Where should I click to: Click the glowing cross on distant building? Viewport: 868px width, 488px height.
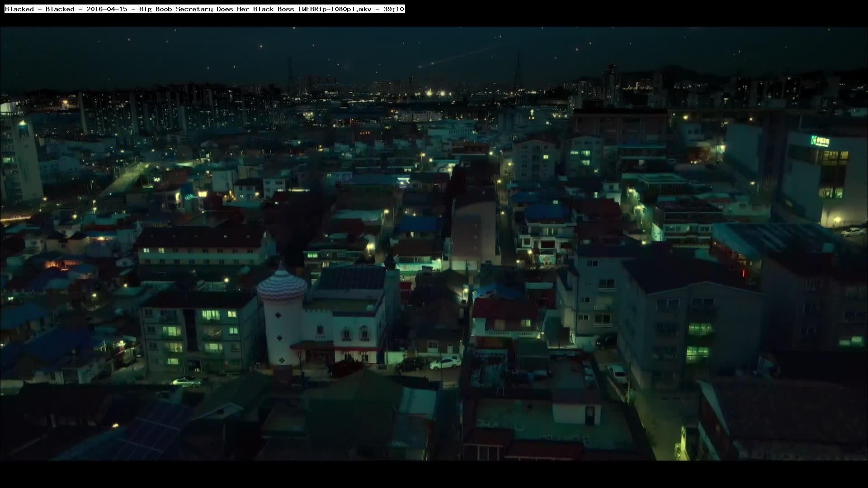point(532,112)
